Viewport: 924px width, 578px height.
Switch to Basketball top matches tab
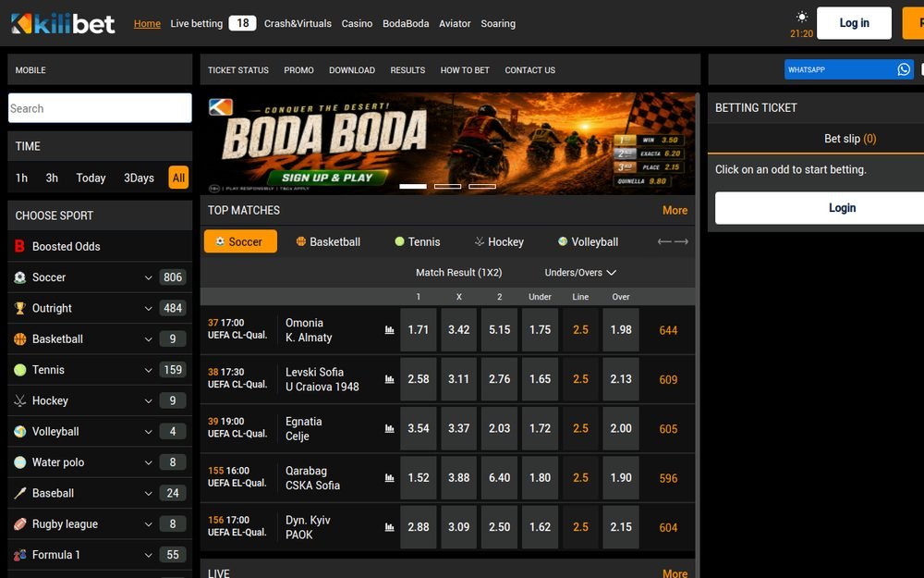[x=328, y=241]
